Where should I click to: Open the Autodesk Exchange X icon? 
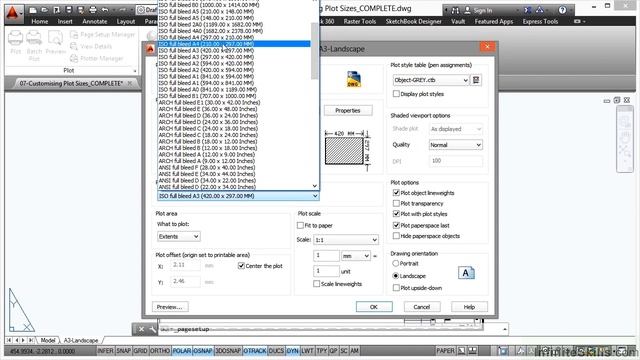tap(527, 10)
